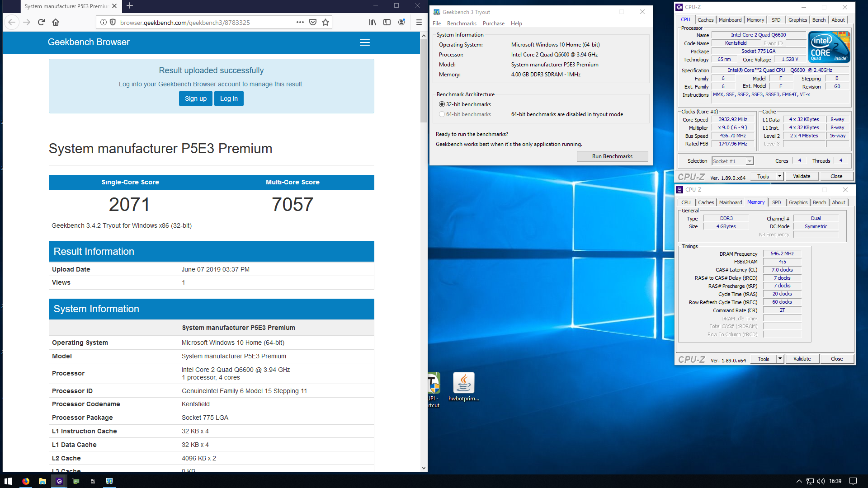The width and height of the screenshot is (868, 488).
Task: Select 64-bit benchmarks radio button
Action: (x=442, y=114)
